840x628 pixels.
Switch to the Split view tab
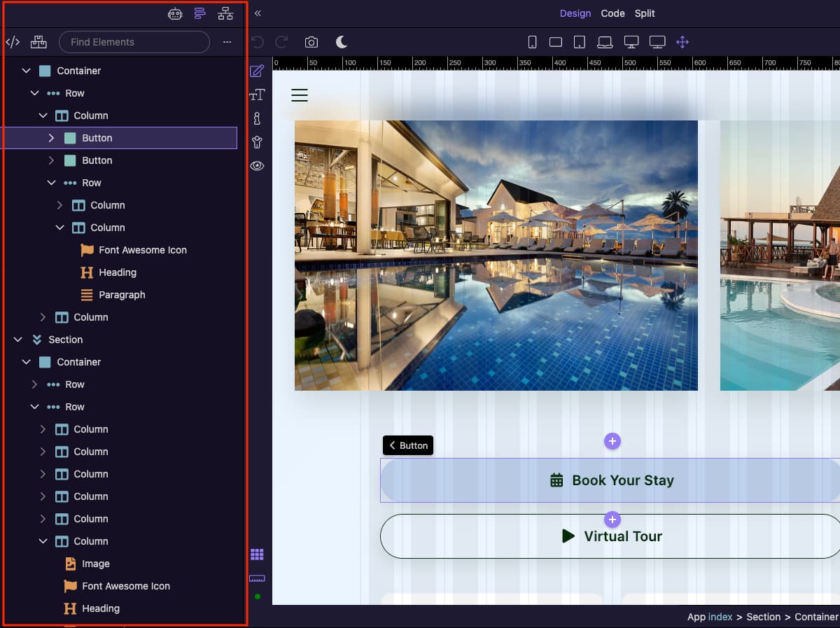645,13
